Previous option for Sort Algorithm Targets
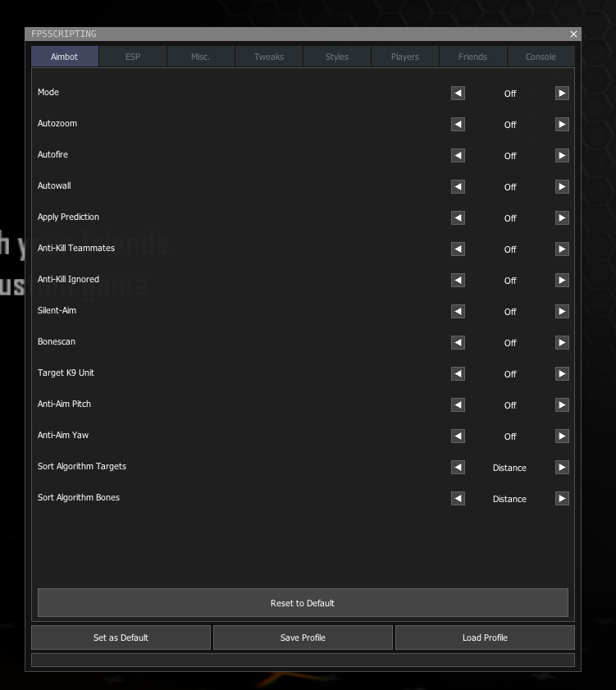Image resolution: width=616 pixels, height=690 pixels. point(458,468)
